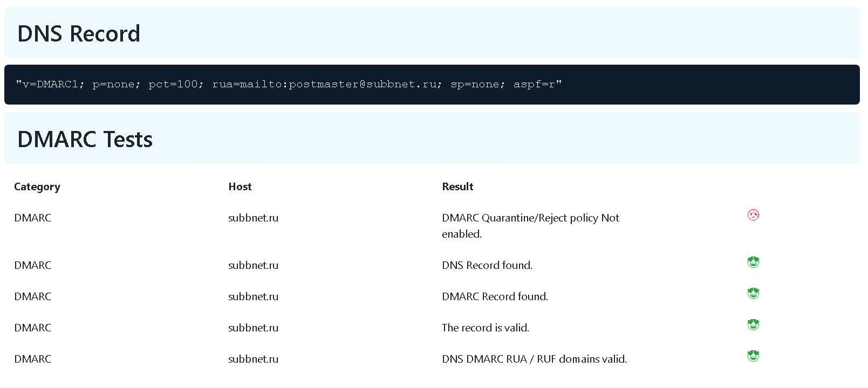Click subbnet.ru host in "The record is valid" row
868x388 pixels.
(x=253, y=328)
